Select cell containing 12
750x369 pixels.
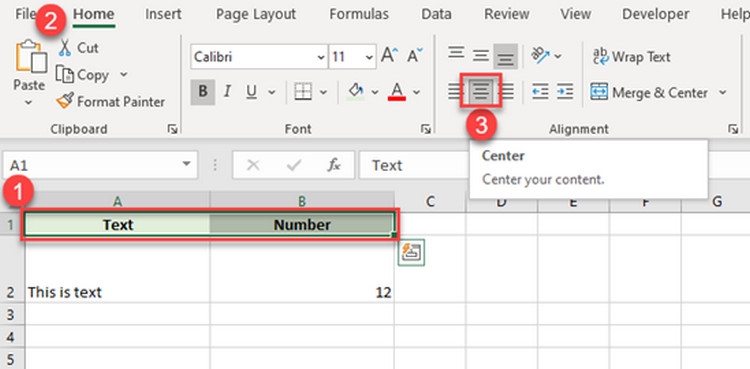tap(302, 268)
